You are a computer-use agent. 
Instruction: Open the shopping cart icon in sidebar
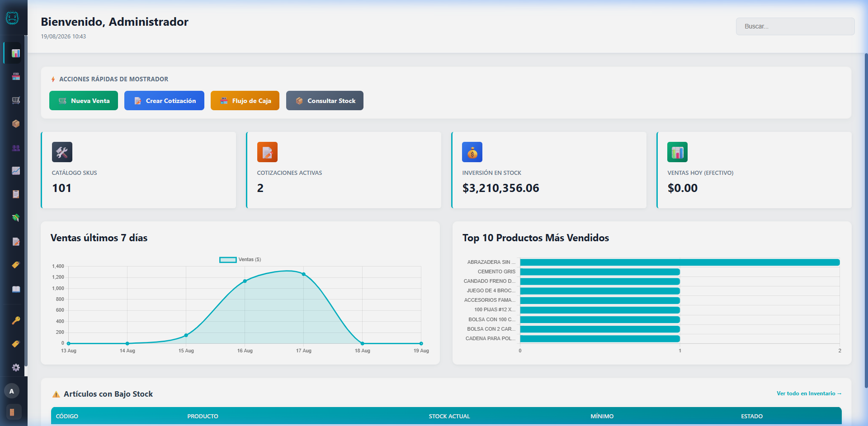(16, 100)
